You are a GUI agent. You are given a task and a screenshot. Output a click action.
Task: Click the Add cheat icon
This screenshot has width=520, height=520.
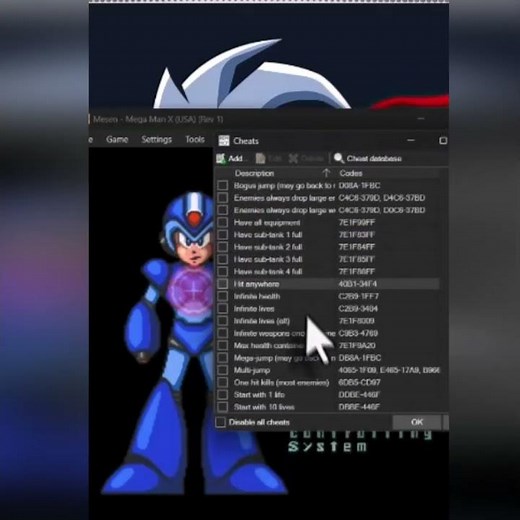coord(221,158)
